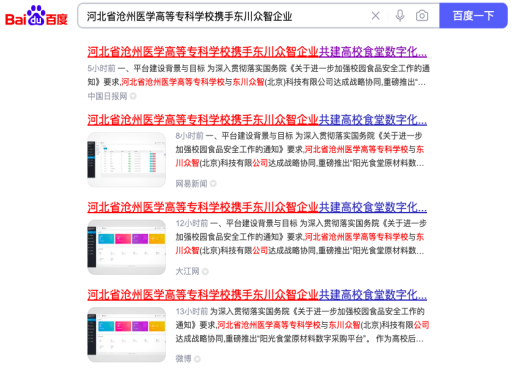Screen dimensions: 520x372
Task: Click the verification icon next to 网易新闻
Action: 213,184
